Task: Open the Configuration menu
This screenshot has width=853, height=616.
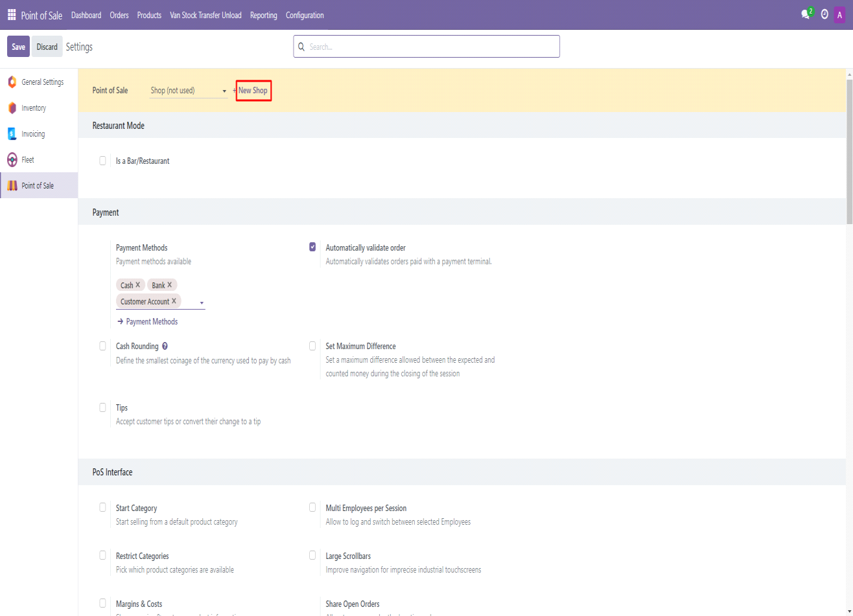Action: pyautogui.click(x=305, y=15)
